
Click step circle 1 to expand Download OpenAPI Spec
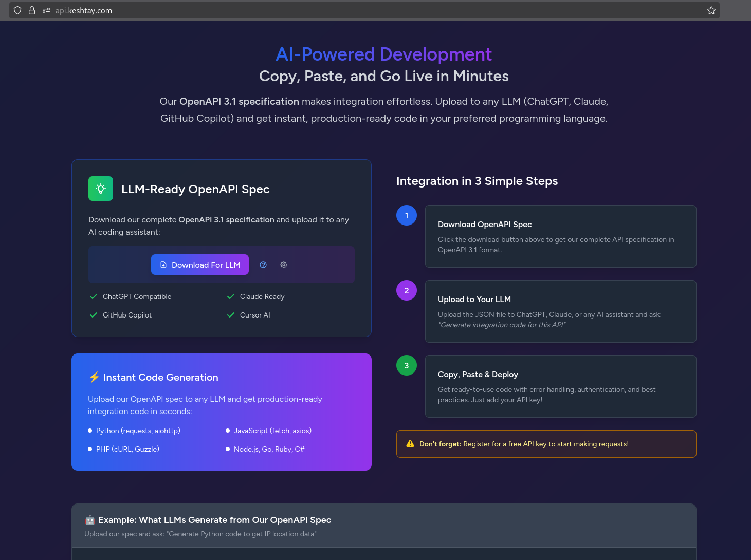coord(407,215)
